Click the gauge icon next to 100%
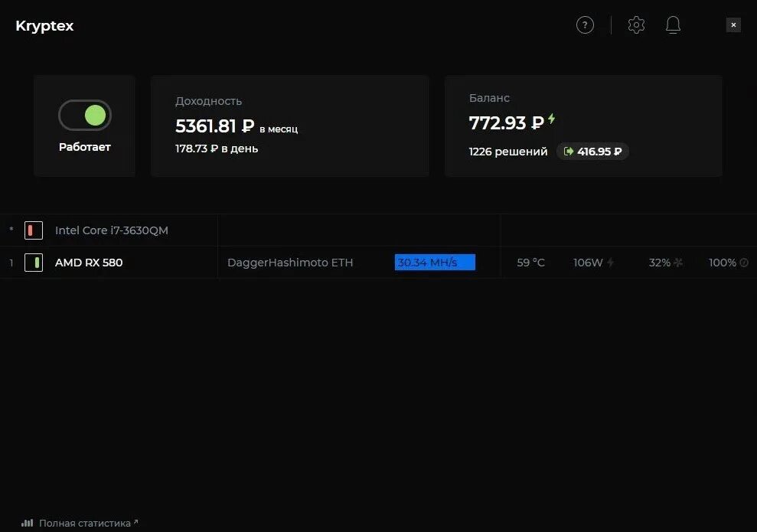This screenshot has height=532, width=757. coord(744,263)
